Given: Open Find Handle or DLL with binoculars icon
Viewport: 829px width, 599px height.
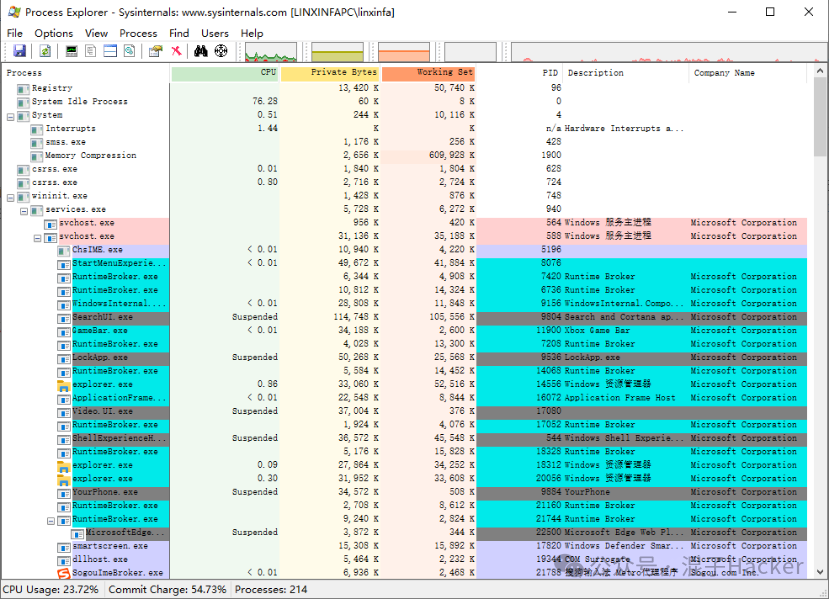Looking at the screenshot, I should pos(202,51).
